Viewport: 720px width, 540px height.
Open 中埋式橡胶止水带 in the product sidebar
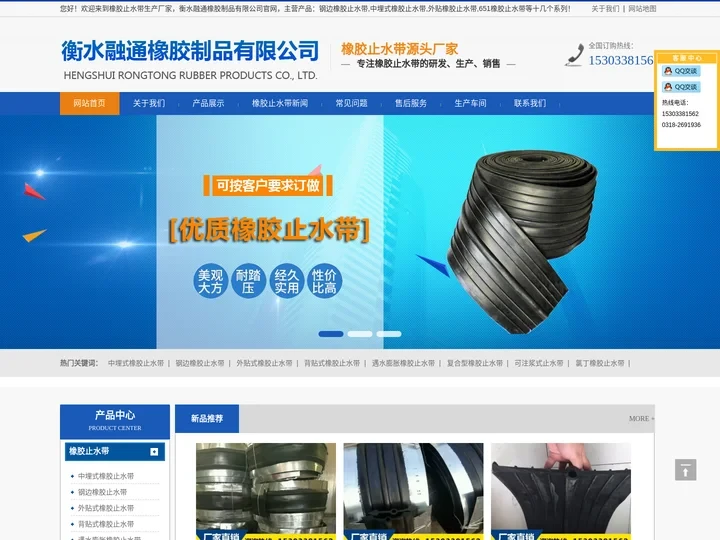(x=106, y=476)
